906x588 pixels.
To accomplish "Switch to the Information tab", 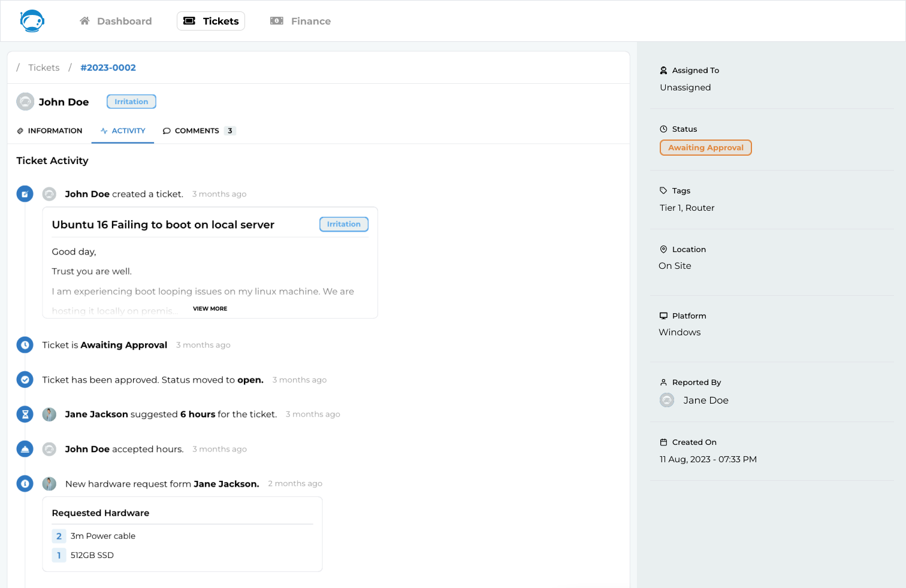I will coord(50,131).
